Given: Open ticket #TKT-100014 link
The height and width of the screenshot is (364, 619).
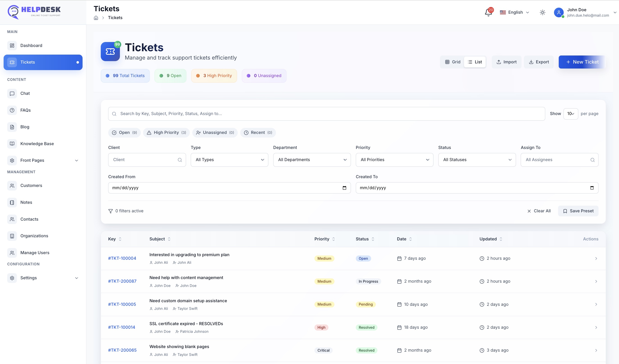Looking at the screenshot, I should (122, 327).
